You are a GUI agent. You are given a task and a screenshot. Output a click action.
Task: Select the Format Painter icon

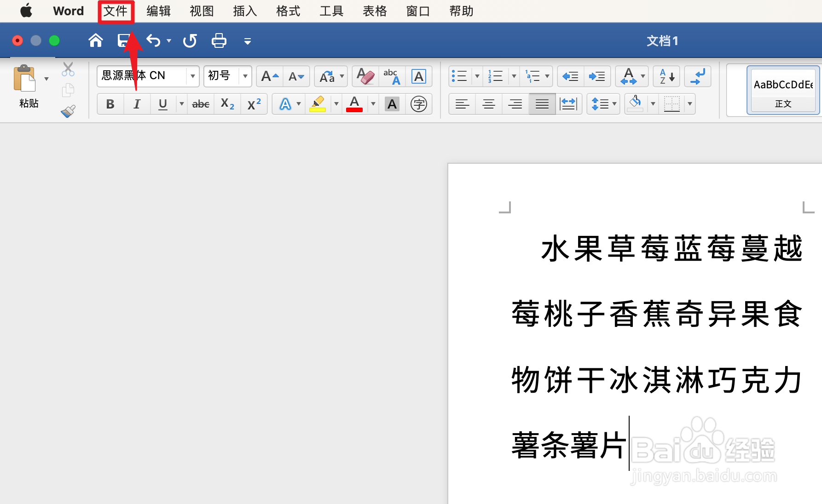point(68,111)
